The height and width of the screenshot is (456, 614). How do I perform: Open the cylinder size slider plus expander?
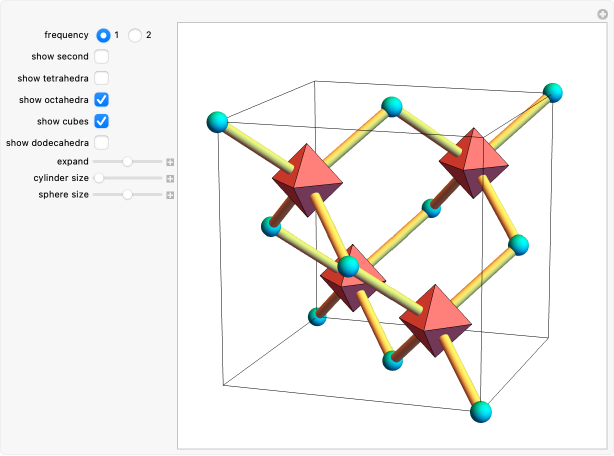coord(171,178)
